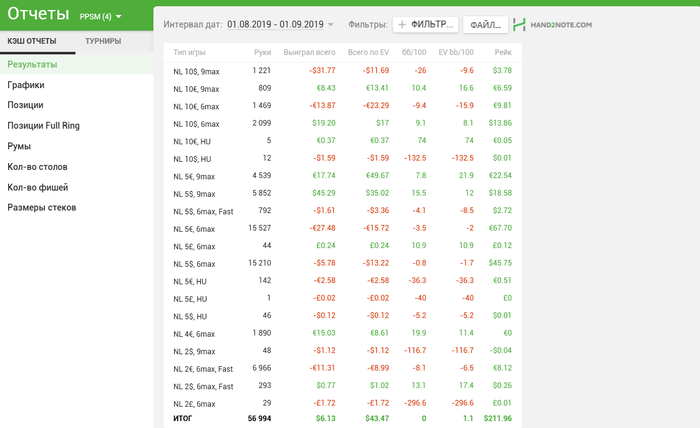This screenshot has width=700, height=428.
Task: Select the NL 5$, 9max row
Action: click(342, 193)
